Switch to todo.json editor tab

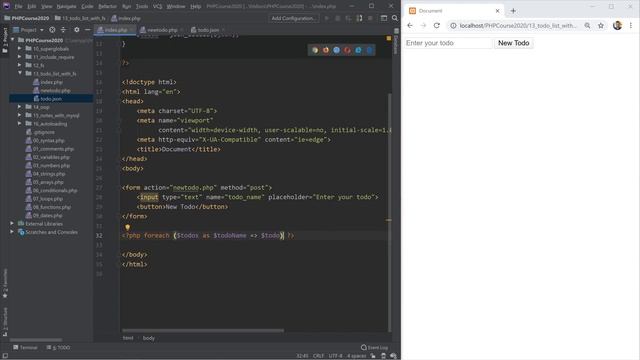click(208, 30)
